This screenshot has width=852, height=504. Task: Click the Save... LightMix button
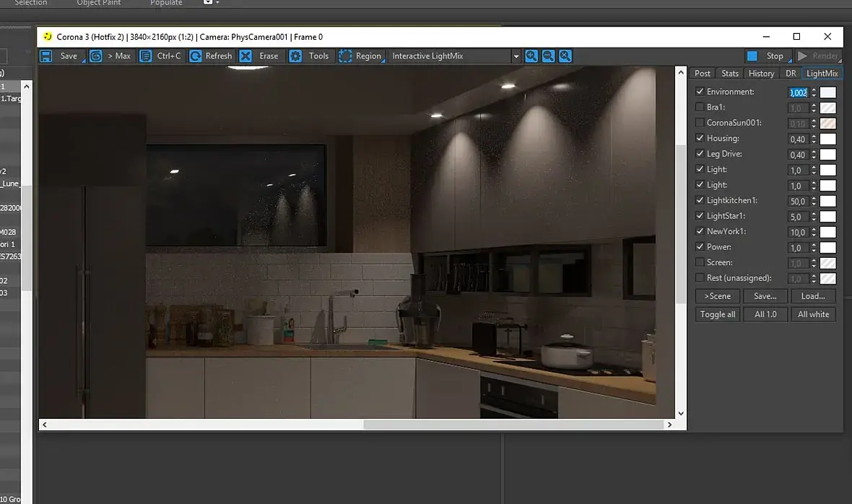point(765,296)
